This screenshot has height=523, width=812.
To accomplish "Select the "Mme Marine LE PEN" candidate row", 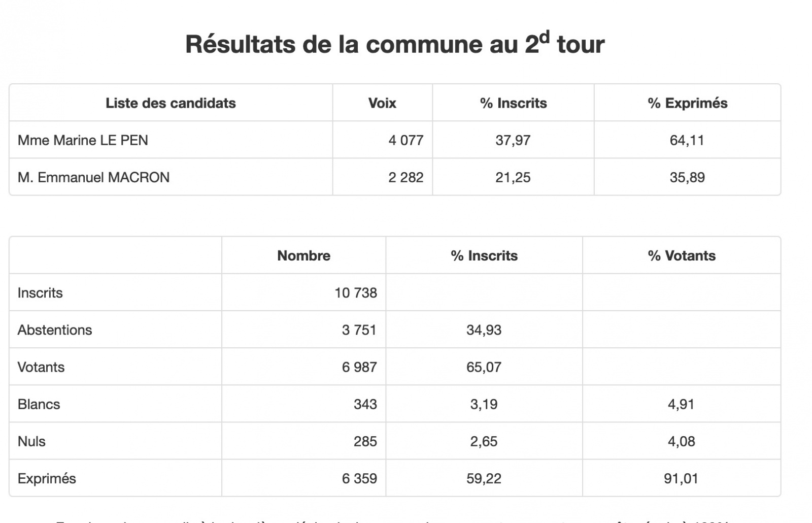I will point(83,140).
